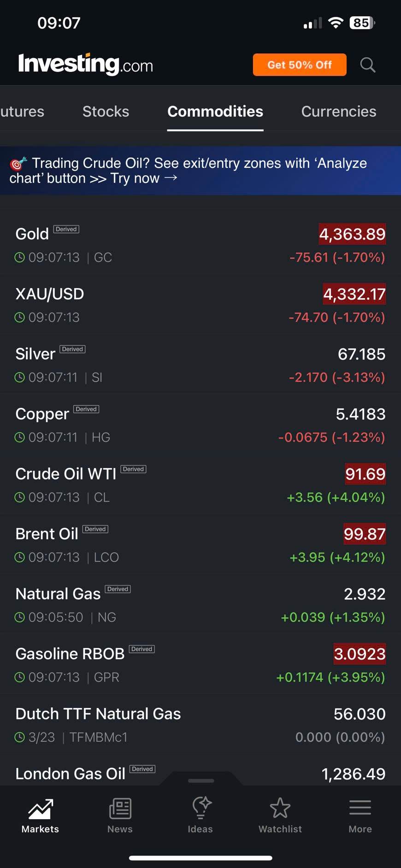Expand the bottom sheet drag handle
The width and height of the screenshot is (401, 868).
point(201,780)
